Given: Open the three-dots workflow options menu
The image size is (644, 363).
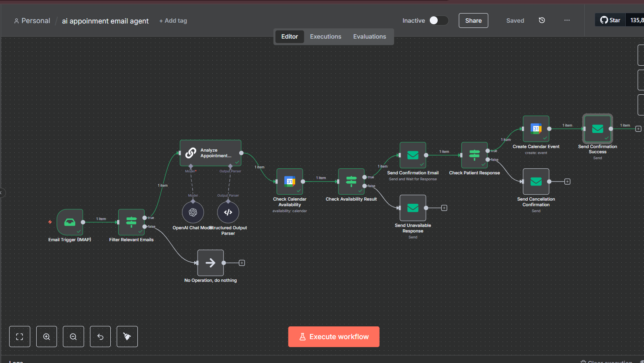Looking at the screenshot, I should click(x=567, y=20).
